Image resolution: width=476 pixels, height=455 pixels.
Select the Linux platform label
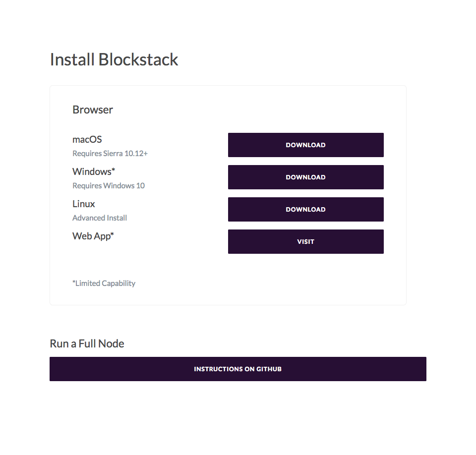point(83,204)
